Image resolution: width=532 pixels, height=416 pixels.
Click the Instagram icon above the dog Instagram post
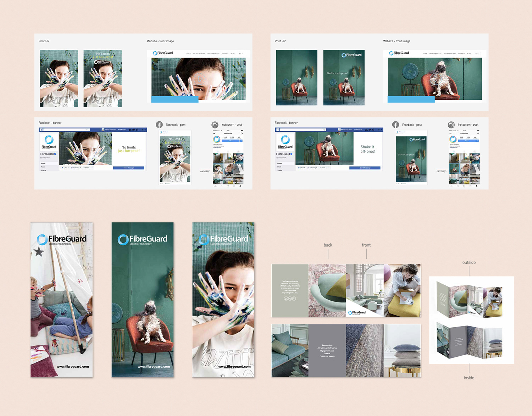click(x=451, y=125)
